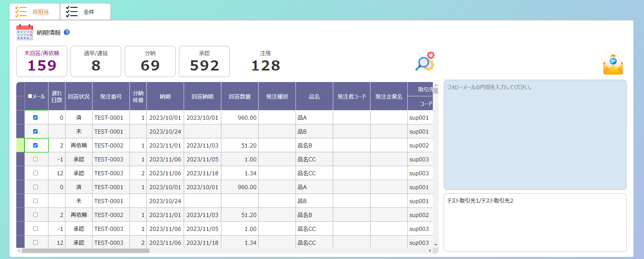Switch to the 全件 tab
Screen dimensions: 644x259
pos(85,12)
